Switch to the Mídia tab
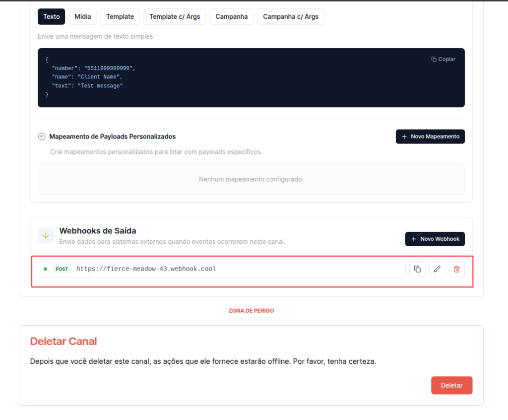The height and width of the screenshot is (420, 508). click(83, 16)
